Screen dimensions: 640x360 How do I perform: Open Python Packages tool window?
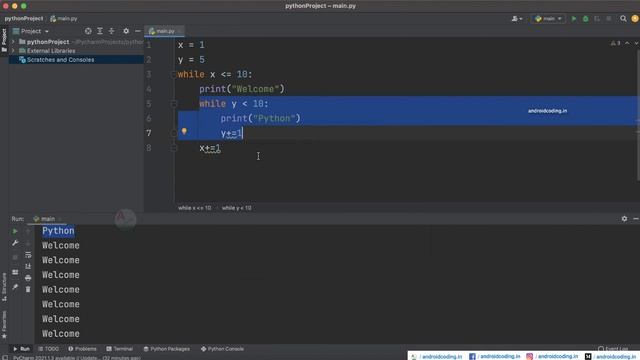(167, 349)
